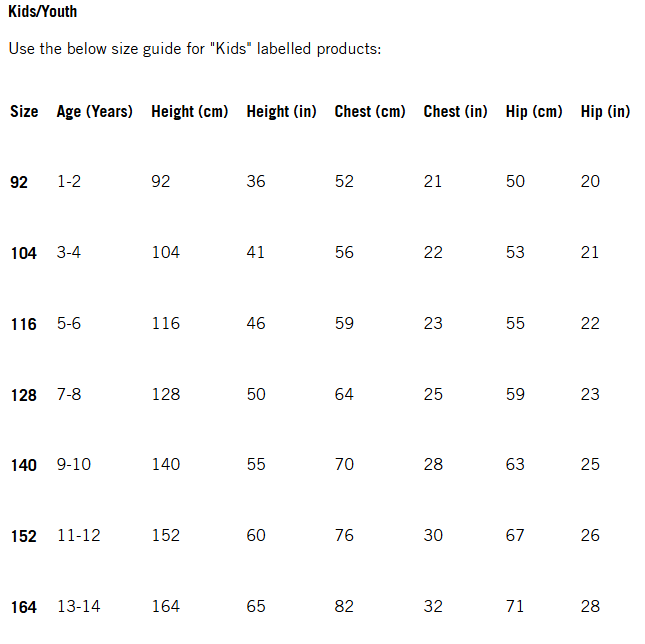The height and width of the screenshot is (644, 645).
Task: Select the "Chest (in)" column header
Action: pos(455,111)
